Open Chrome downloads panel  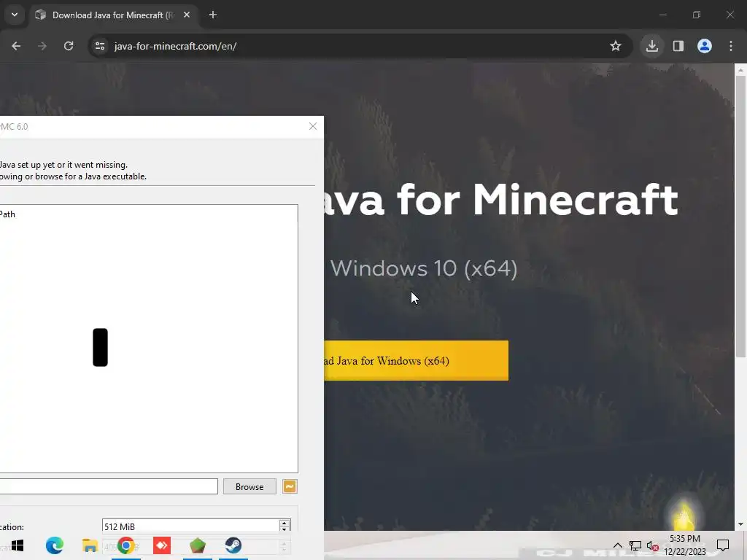[x=652, y=46]
